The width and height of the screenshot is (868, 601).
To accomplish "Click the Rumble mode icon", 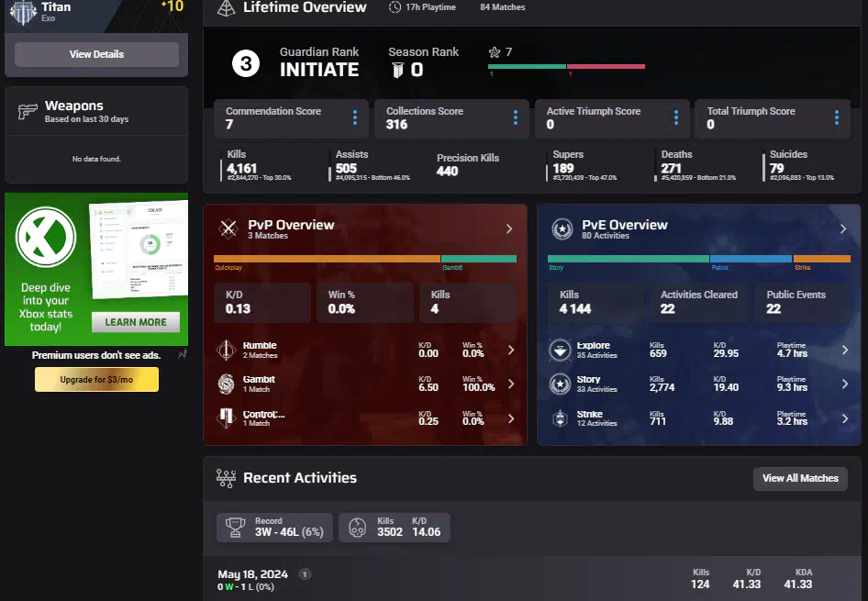I will (228, 350).
